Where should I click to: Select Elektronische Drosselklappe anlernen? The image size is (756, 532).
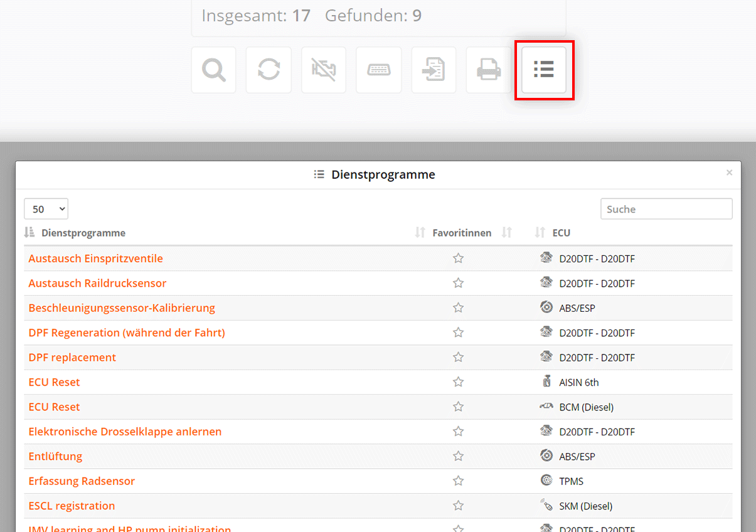pyautogui.click(x=125, y=432)
